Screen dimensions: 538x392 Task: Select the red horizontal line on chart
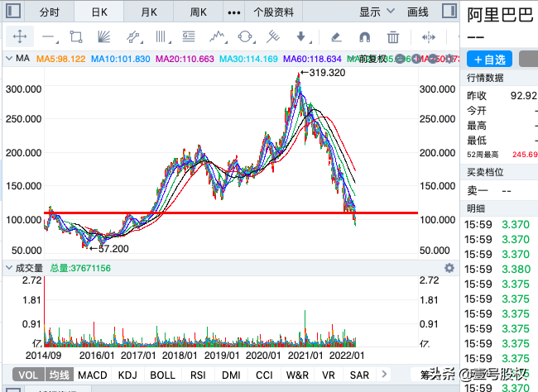[x=231, y=213]
